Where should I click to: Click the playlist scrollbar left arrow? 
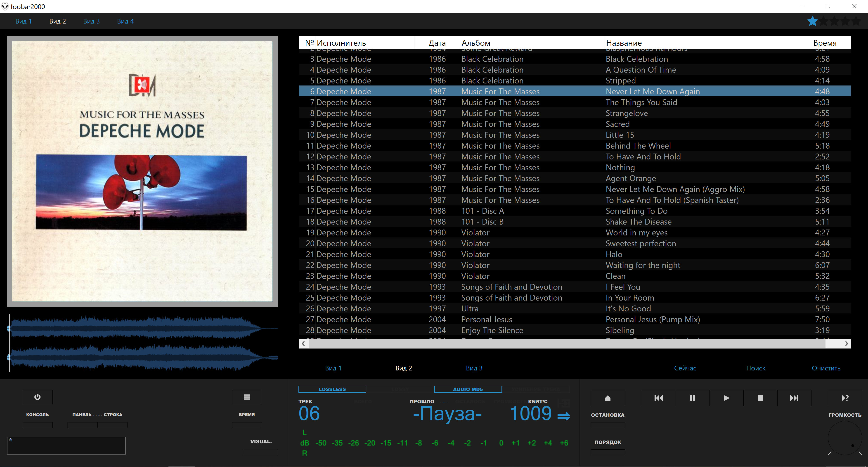tap(304, 343)
